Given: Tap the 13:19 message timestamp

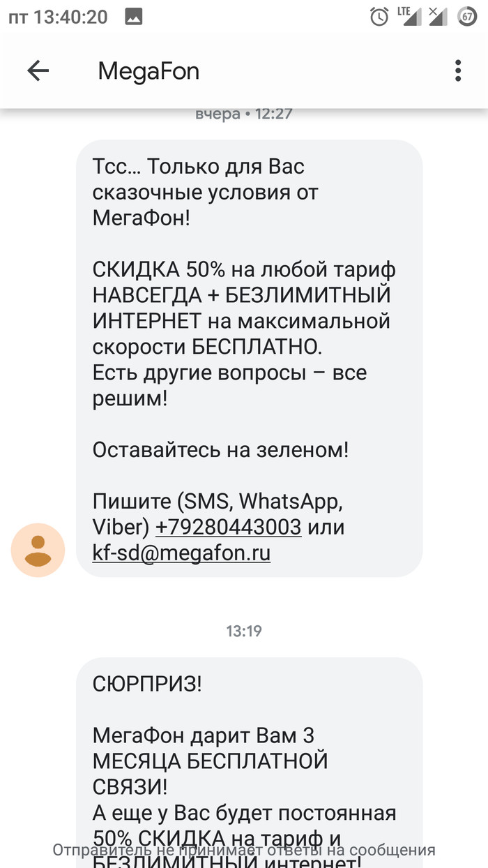Looking at the screenshot, I should click(x=244, y=631).
